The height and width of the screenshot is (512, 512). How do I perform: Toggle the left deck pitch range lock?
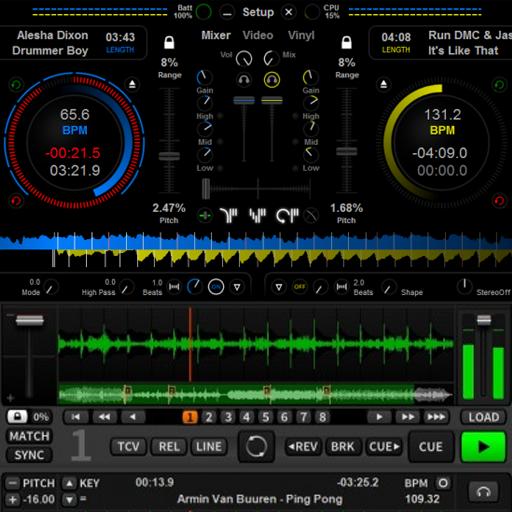169,42
